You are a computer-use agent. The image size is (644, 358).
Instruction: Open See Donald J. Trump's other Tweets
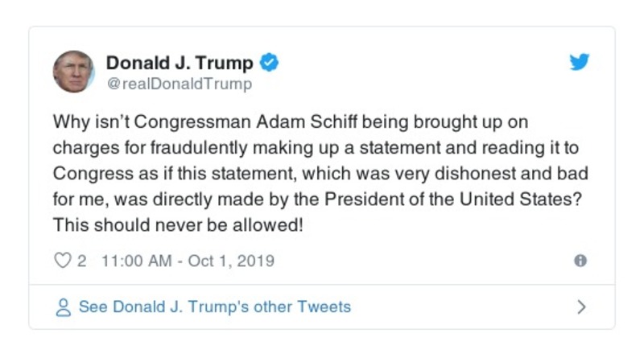214,307
